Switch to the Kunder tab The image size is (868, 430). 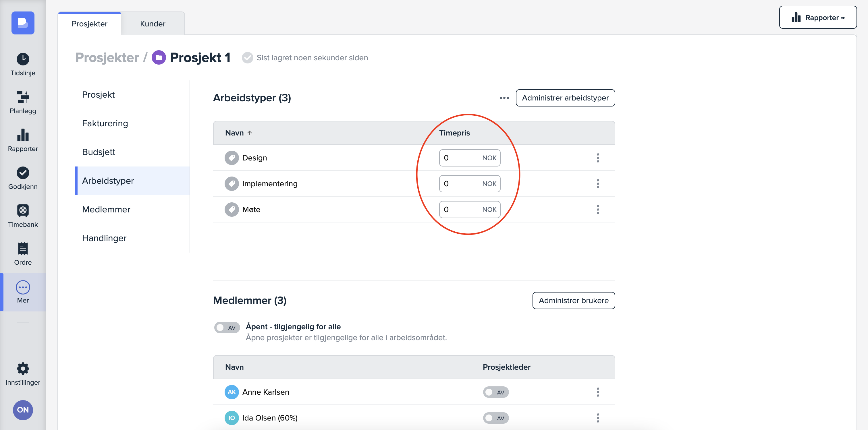tap(153, 24)
